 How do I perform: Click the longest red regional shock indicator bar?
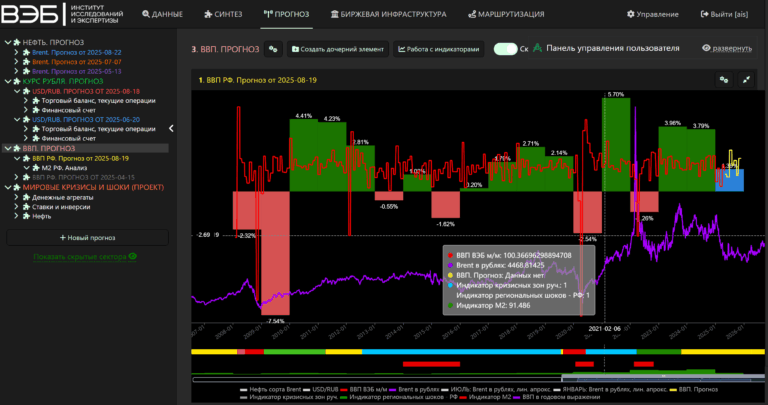(432, 364)
